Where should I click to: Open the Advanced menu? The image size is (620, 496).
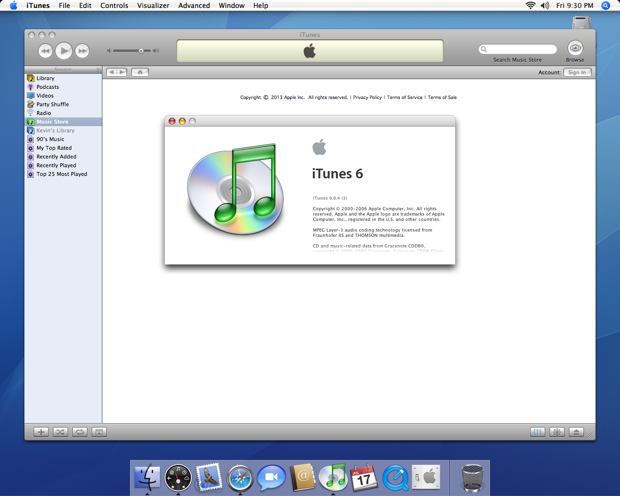click(194, 6)
